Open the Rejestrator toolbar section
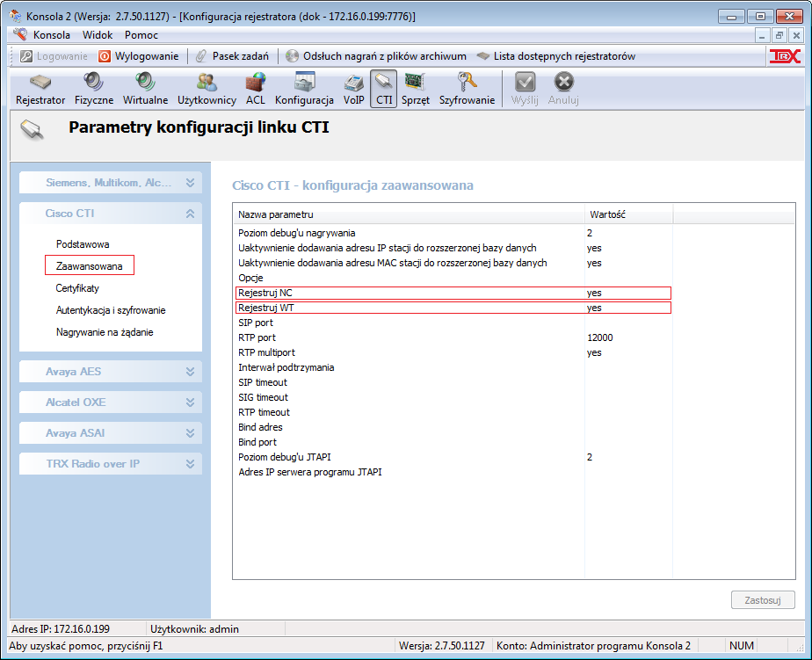 pyautogui.click(x=40, y=89)
